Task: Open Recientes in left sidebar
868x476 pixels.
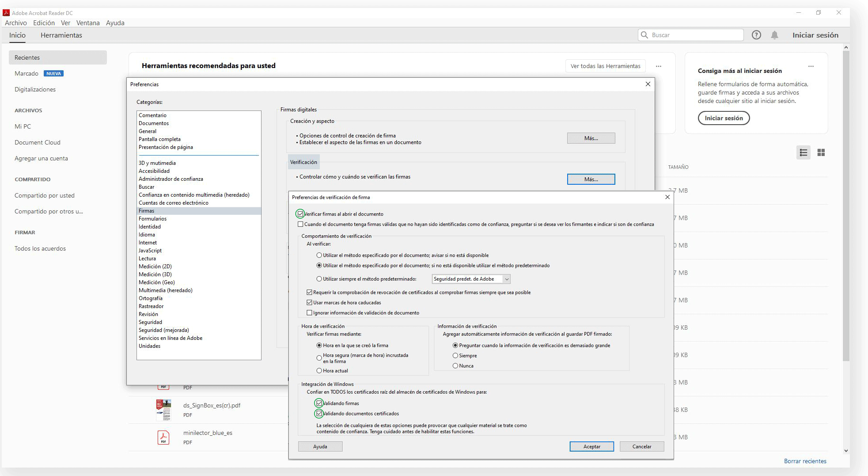Action: tap(58, 57)
